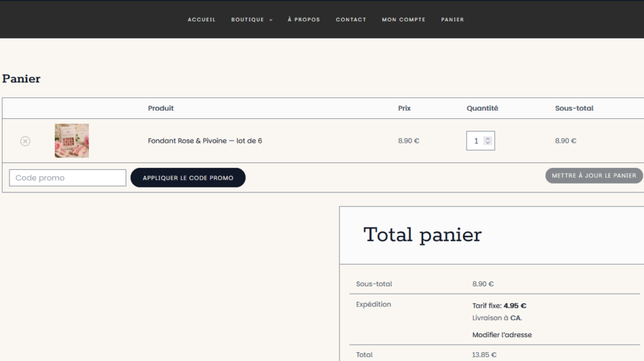Screen dimensions: 644x361
Task: Open the Fondant Rose & Pivoine product thumbnail
Action: 72,141
